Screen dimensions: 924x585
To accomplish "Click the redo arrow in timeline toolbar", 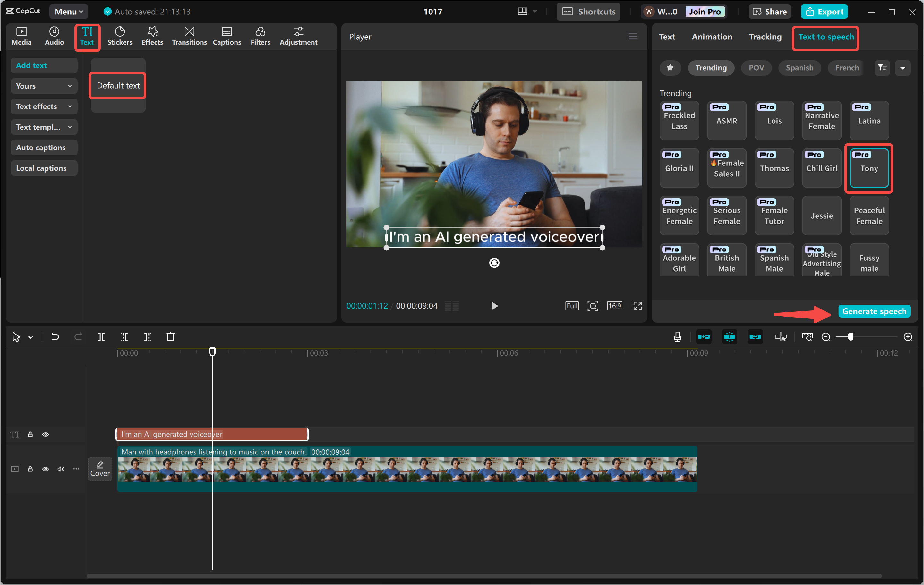I will pyautogui.click(x=78, y=337).
